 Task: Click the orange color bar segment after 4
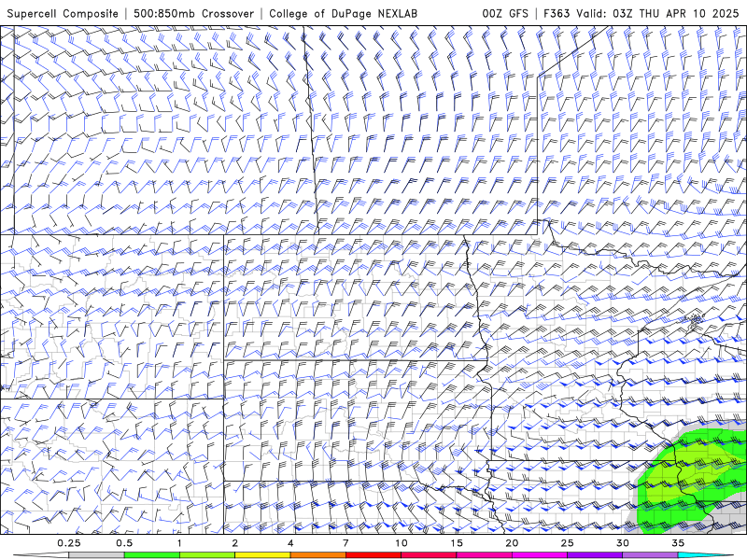coord(317,555)
